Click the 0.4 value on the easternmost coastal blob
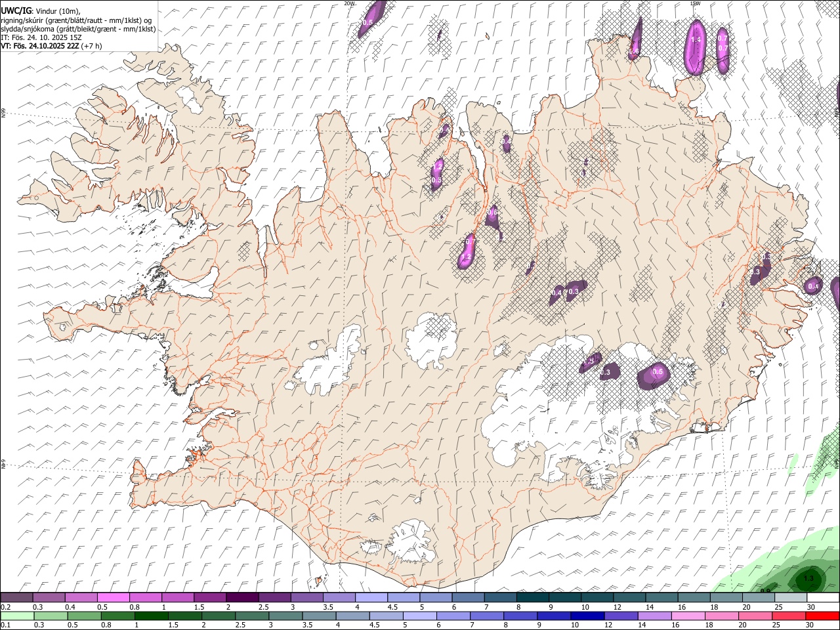 click(813, 286)
